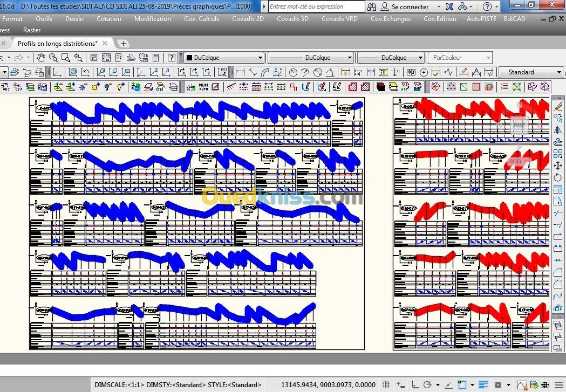Viewport: 566px width, 392px height.
Task: Click the freeze layer snowflake icon
Action: coord(83,87)
